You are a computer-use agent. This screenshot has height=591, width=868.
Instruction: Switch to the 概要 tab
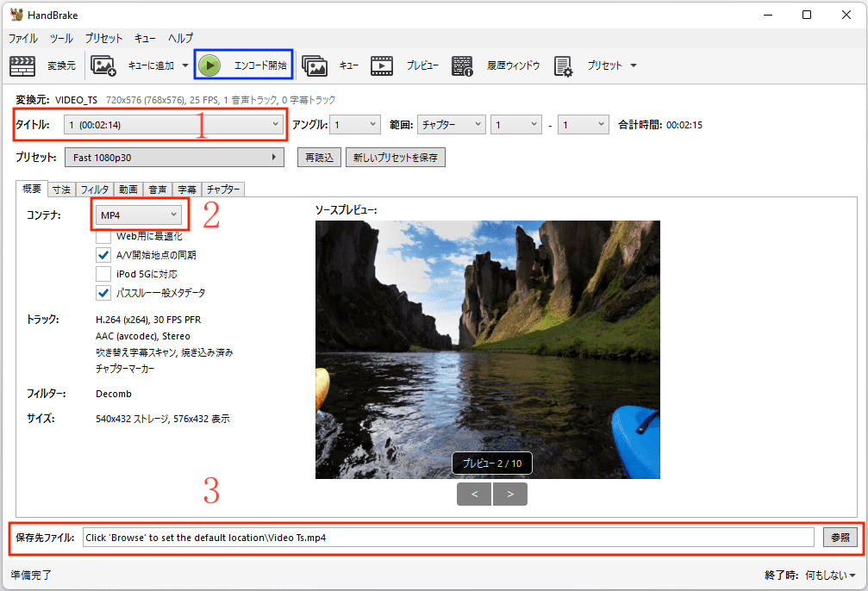click(x=32, y=189)
